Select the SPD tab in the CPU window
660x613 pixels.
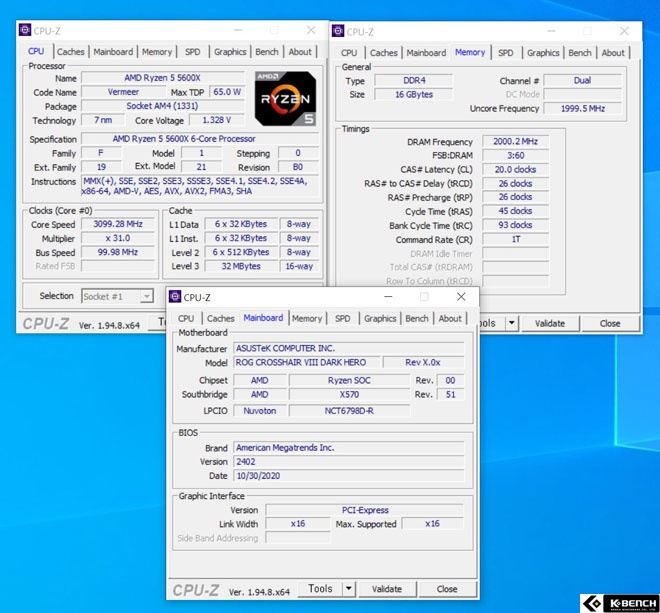192,52
